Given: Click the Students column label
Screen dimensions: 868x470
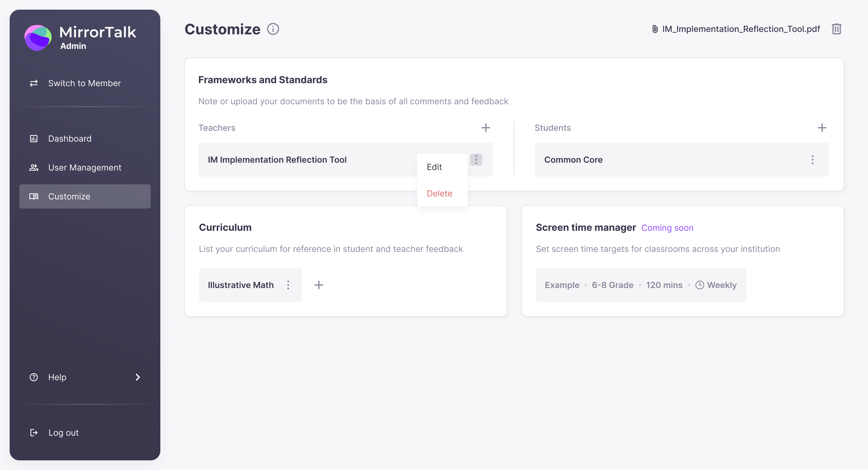Looking at the screenshot, I should tap(553, 128).
